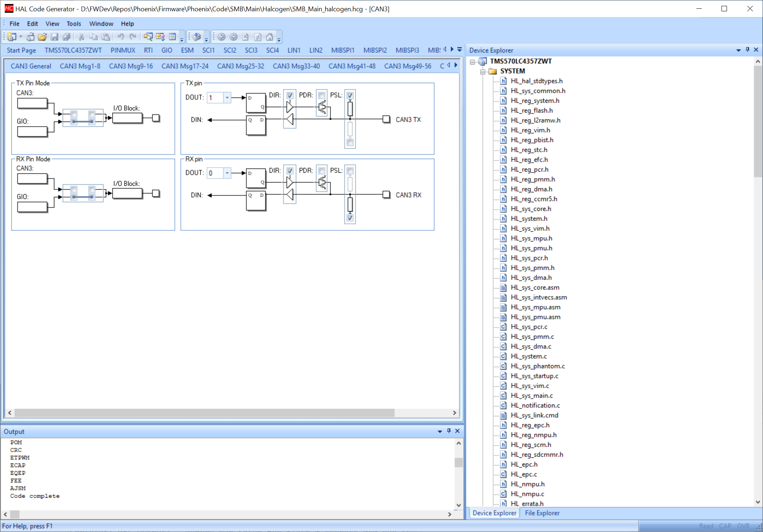Open the PINMUX module tab

click(123, 50)
